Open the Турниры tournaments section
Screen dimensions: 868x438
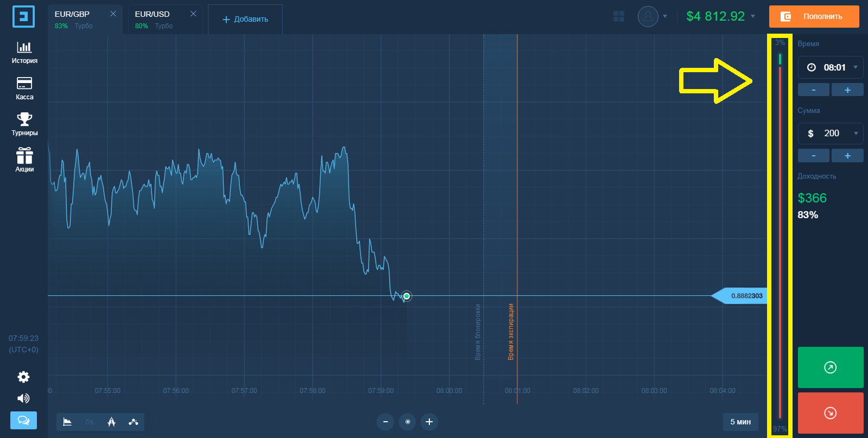point(24,124)
